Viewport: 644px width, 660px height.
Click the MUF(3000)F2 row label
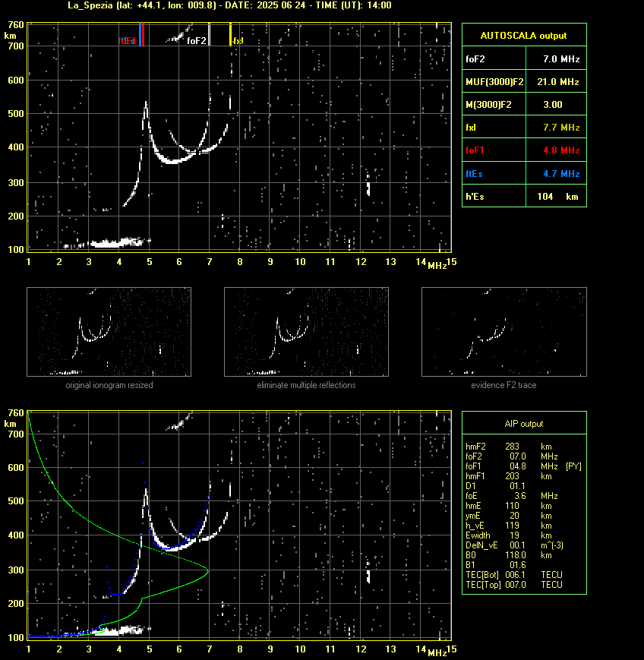(x=494, y=82)
